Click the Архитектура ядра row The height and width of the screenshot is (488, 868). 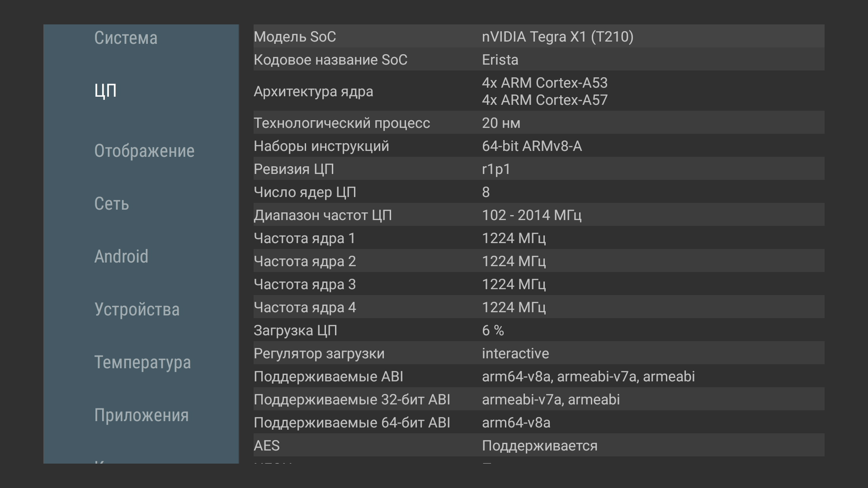(x=538, y=91)
